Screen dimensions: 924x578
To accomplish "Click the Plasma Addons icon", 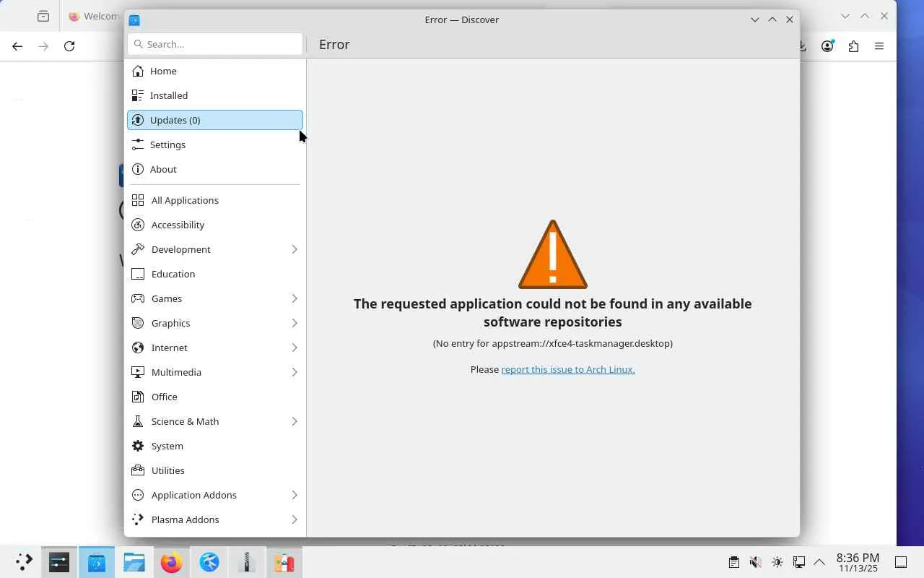I will pos(138,519).
